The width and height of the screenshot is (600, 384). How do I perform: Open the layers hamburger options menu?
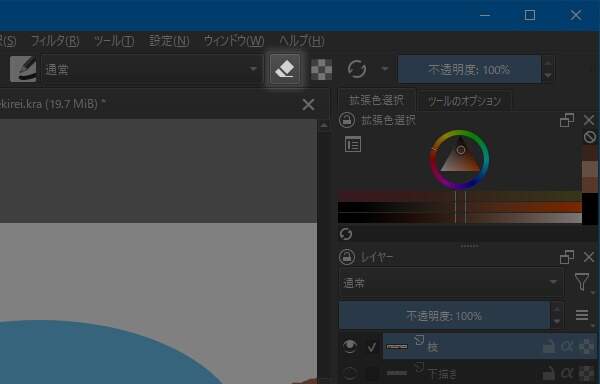pyautogui.click(x=582, y=315)
